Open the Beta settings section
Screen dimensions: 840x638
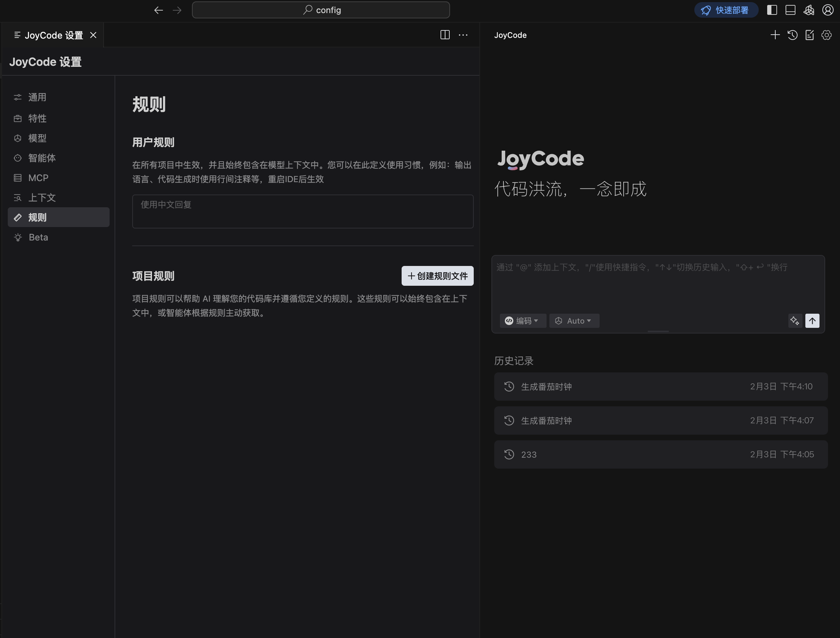58,237
